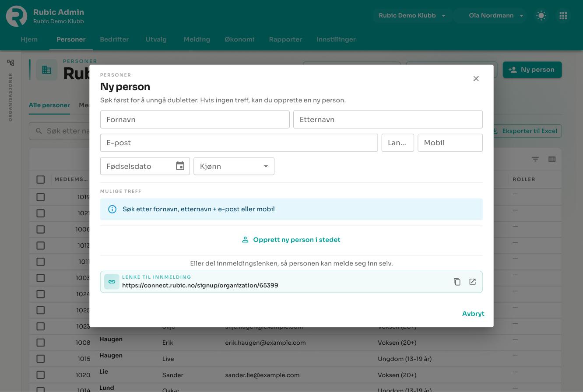This screenshot has height=392, width=583.
Task: Open the column selector icon
Action: click(552, 159)
